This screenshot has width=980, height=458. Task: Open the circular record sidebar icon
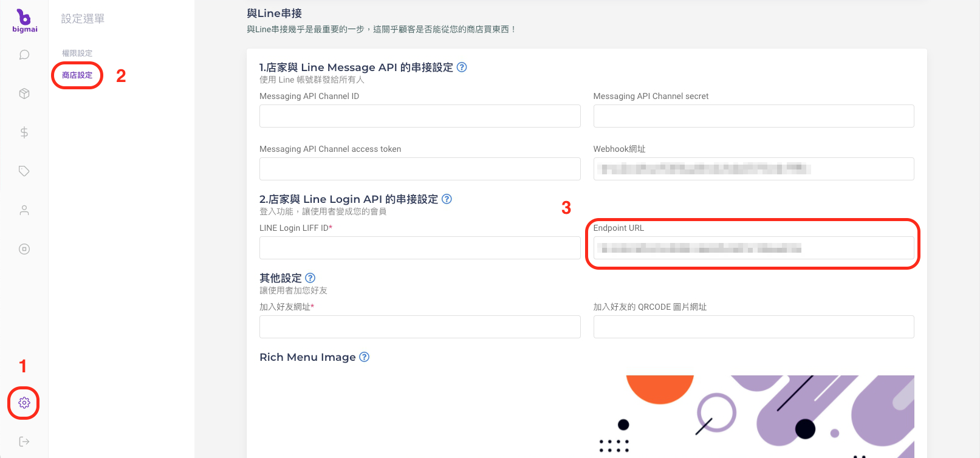pos(24,249)
